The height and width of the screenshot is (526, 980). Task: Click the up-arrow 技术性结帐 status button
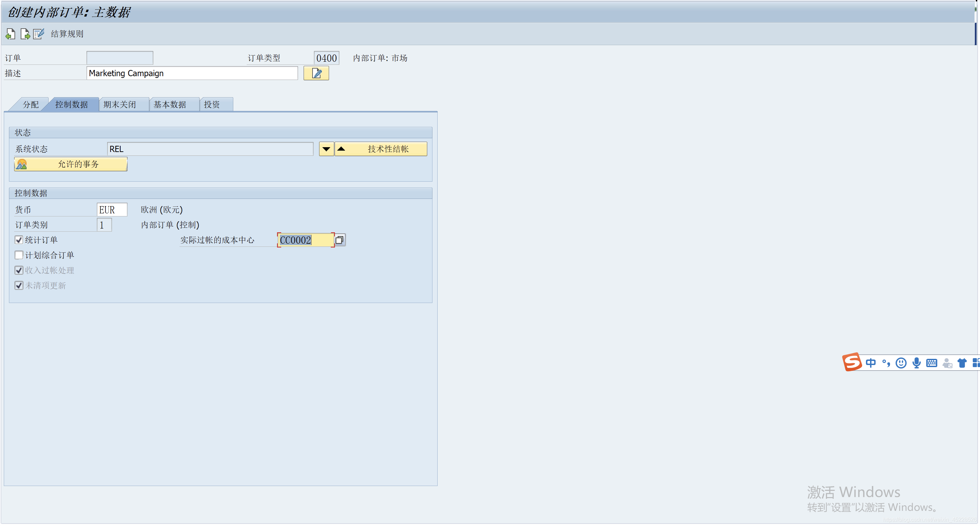[x=381, y=149]
